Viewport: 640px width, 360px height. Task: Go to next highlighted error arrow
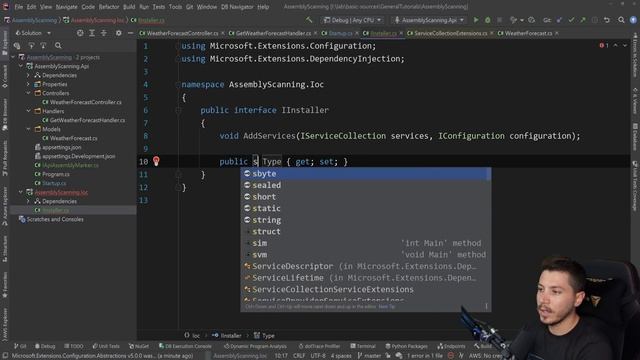625,45
